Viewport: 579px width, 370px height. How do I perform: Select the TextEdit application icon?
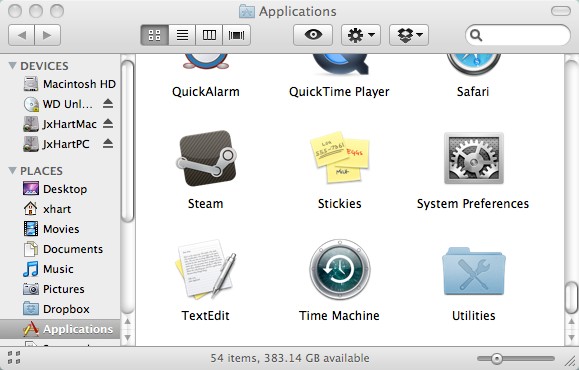point(205,270)
